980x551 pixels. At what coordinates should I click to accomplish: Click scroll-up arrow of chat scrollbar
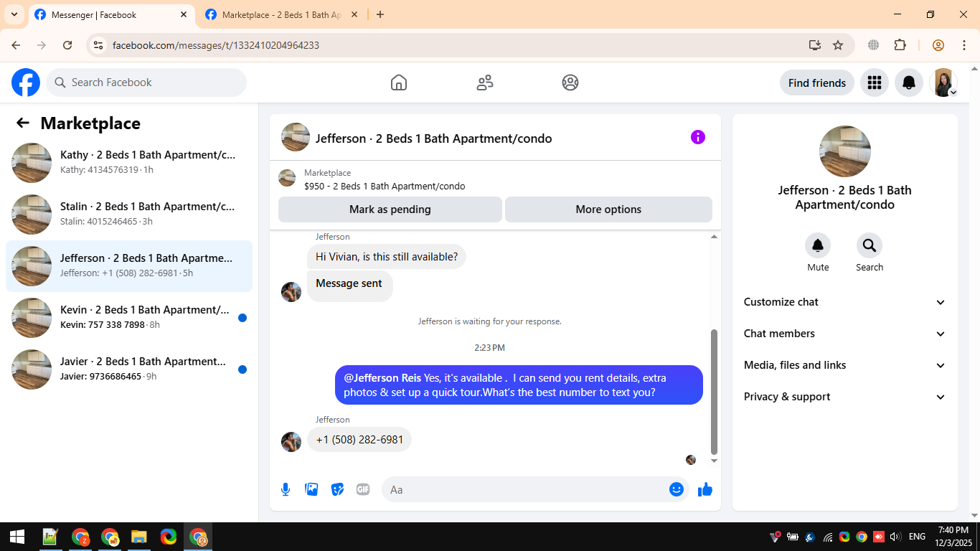pos(714,237)
